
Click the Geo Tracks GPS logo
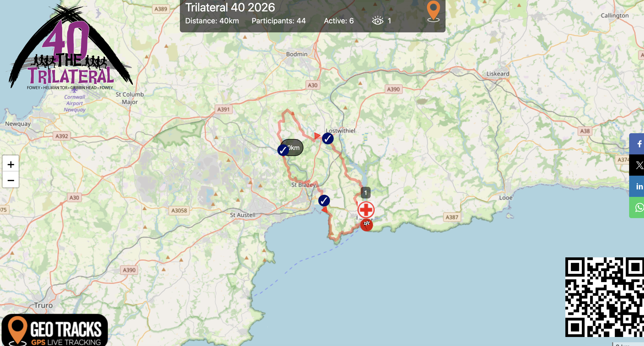pos(54,330)
